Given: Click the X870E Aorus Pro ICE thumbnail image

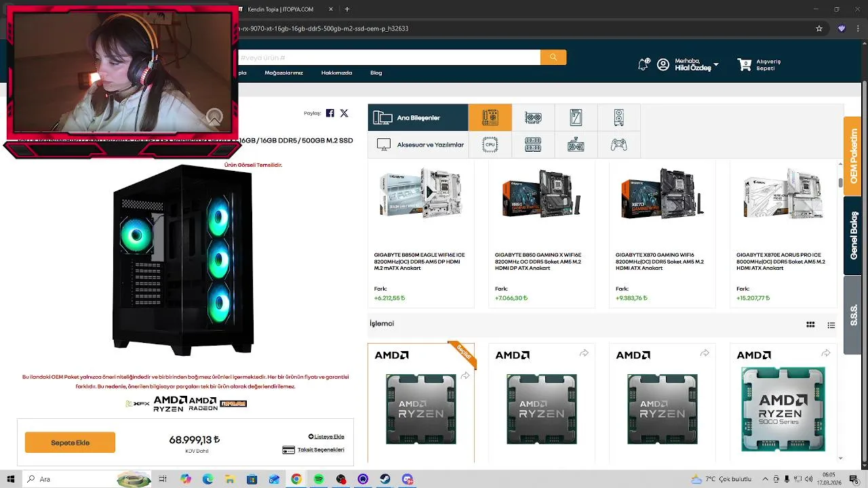Looking at the screenshot, I should pyautogui.click(x=783, y=193).
